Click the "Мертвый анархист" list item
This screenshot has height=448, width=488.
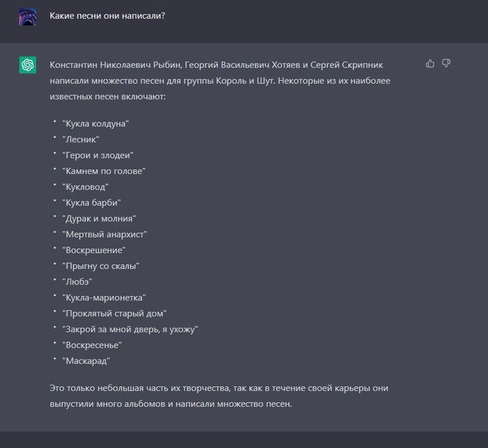click(x=104, y=234)
